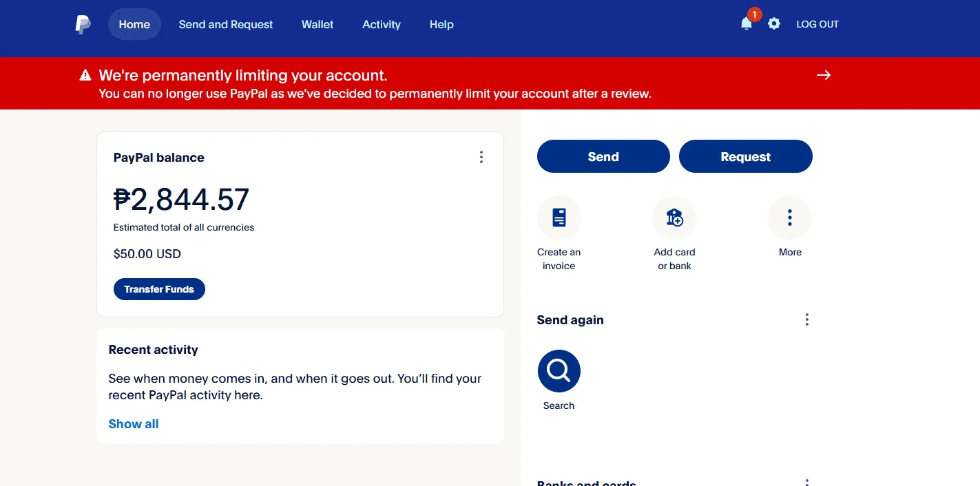Click the PayPal balance heading
This screenshot has height=486, width=980.
pyautogui.click(x=159, y=158)
